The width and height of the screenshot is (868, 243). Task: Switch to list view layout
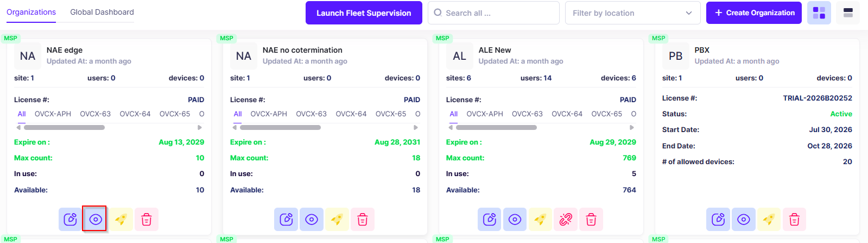[x=848, y=13]
